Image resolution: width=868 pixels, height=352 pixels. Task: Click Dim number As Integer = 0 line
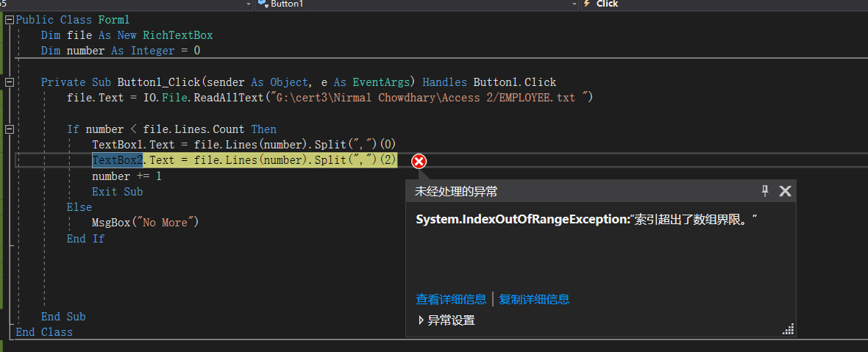(121, 51)
